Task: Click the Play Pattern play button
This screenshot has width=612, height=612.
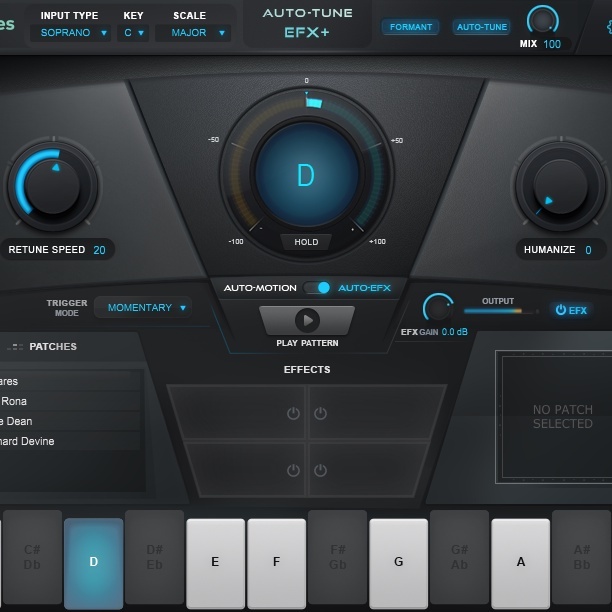Action: point(307,320)
